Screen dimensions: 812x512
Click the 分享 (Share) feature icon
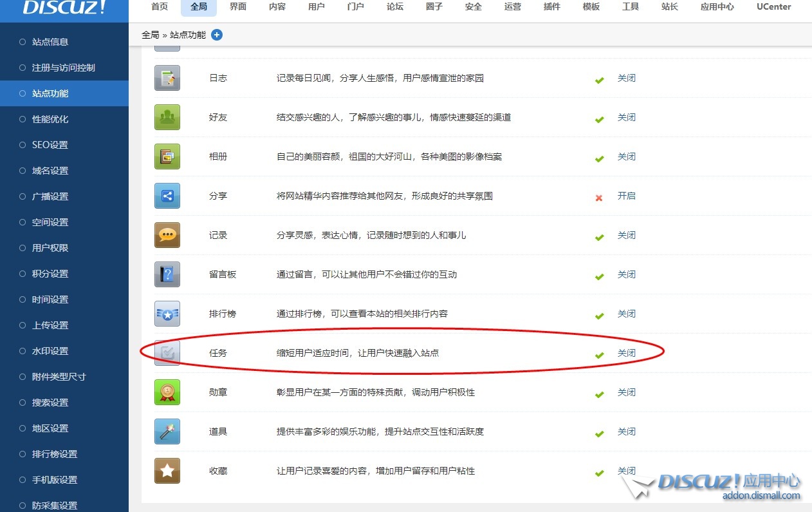(167, 196)
